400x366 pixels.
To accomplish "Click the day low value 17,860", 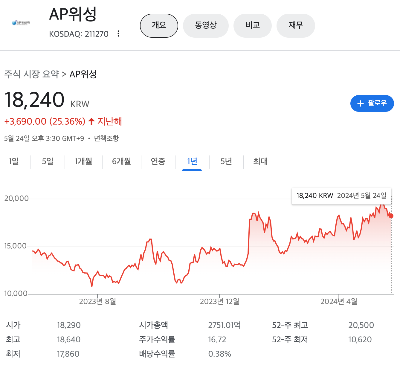I will click(68, 354).
